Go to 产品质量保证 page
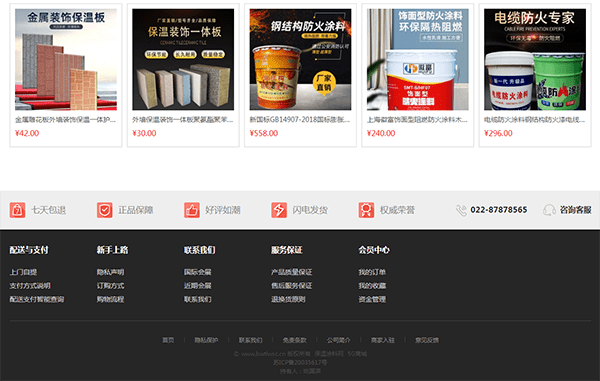 click(292, 272)
